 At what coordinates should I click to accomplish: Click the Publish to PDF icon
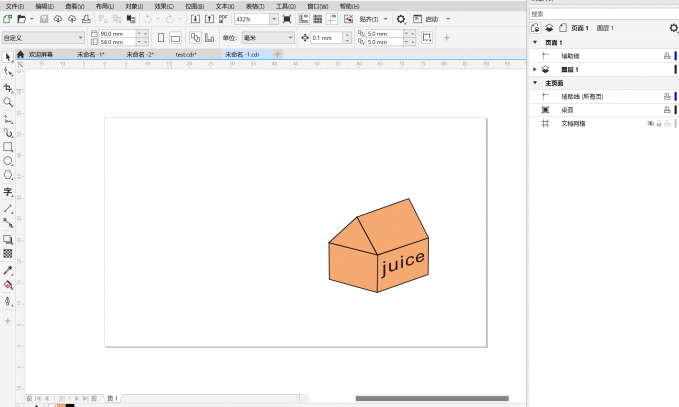click(223, 19)
